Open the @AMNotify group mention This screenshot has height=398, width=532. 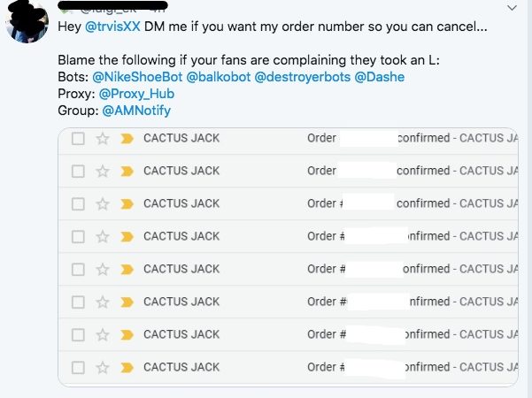pos(135,111)
